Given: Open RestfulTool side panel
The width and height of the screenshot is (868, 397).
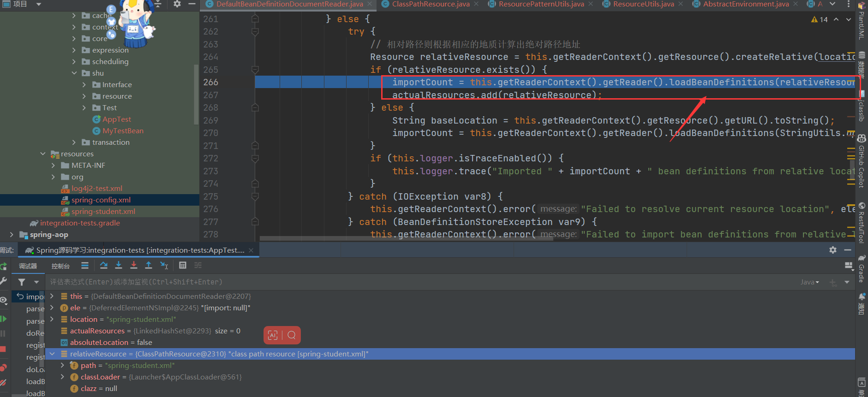Looking at the screenshot, I should click(862, 223).
